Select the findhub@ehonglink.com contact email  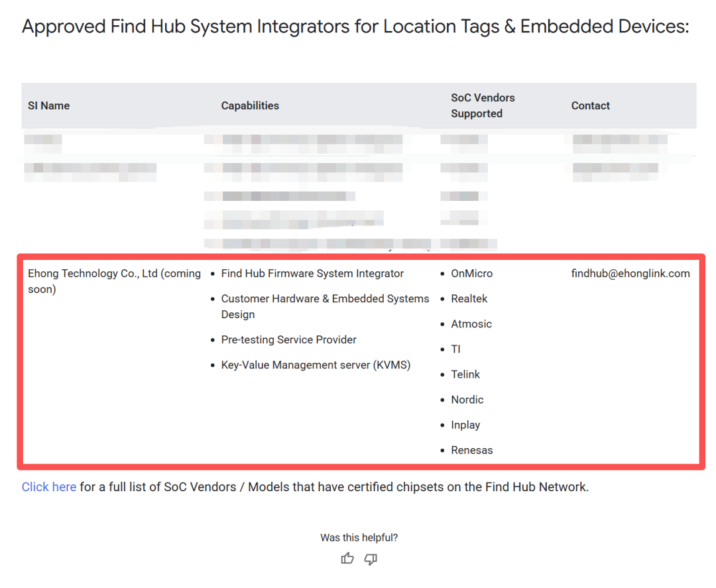tap(630, 274)
